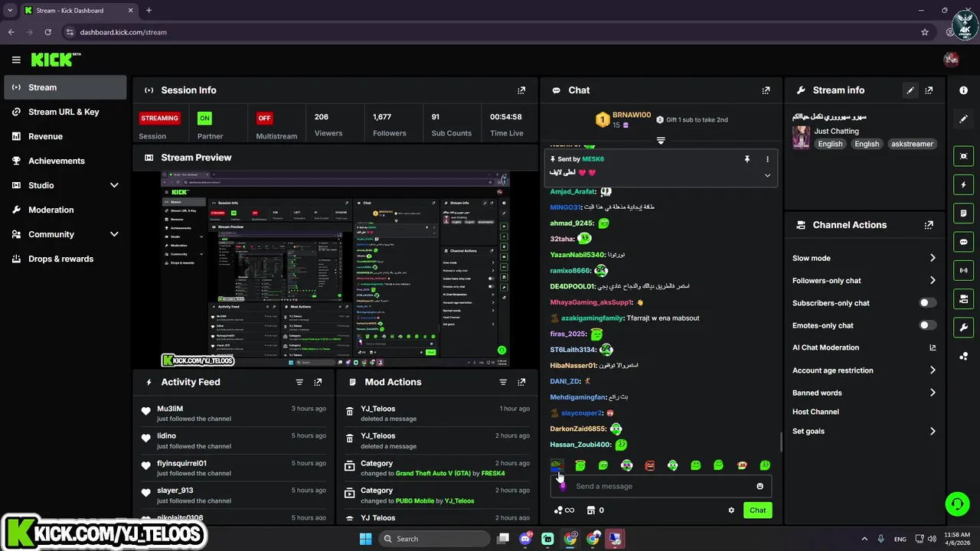Pop out the Chat panel
The width and height of the screenshot is (980, 551).
pyautogui.click(x=766, y=90)
